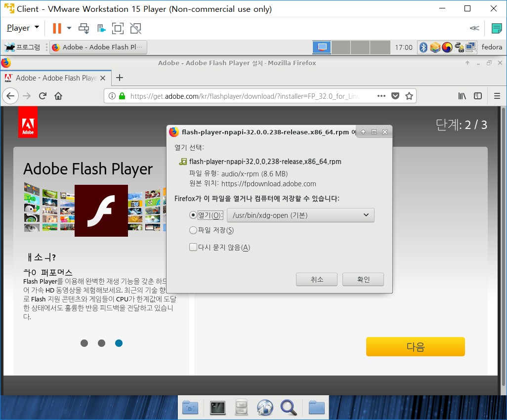Open the Bluetooth tray icon
The image size is (507, 420).
tap(423, 47)
